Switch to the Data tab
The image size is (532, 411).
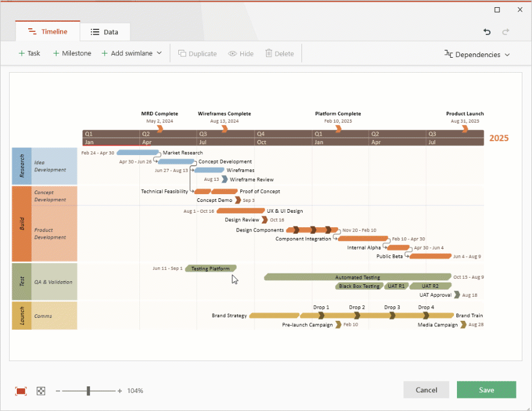click(104, 31)
